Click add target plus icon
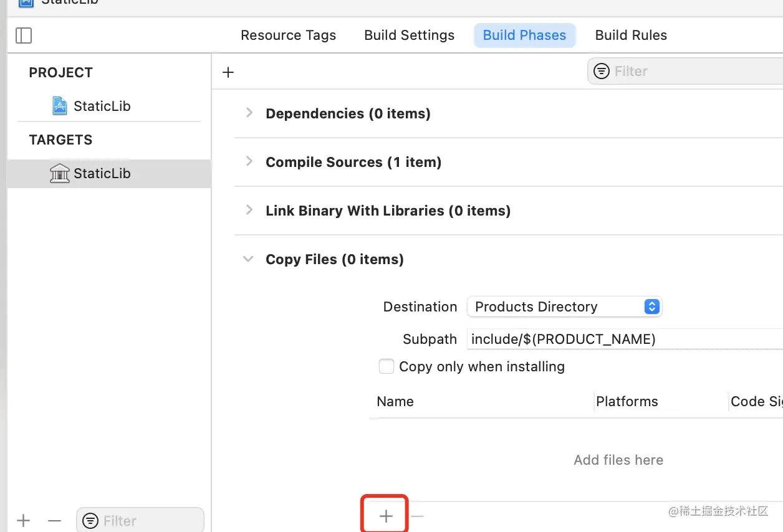This screenshot has height=532, width=783. pos(24,521)
